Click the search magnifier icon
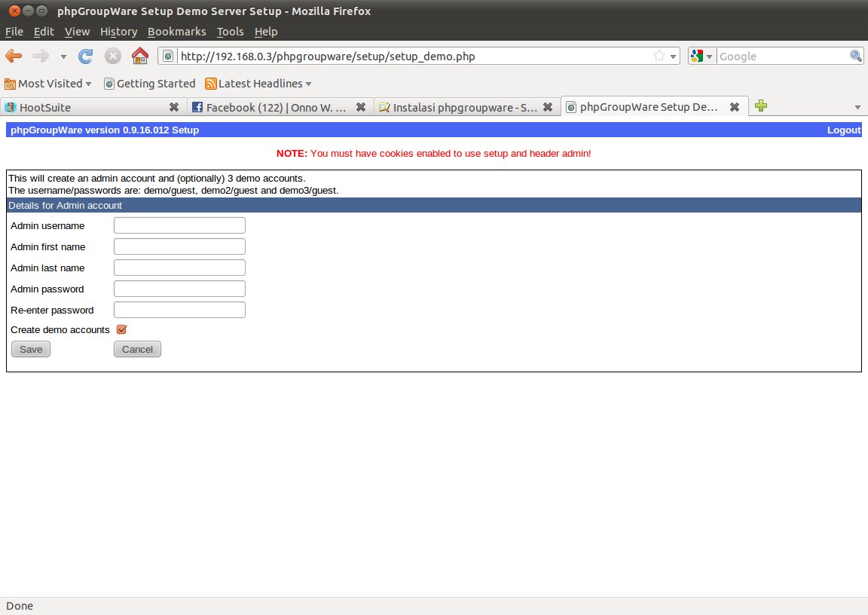 pos(855,56)
